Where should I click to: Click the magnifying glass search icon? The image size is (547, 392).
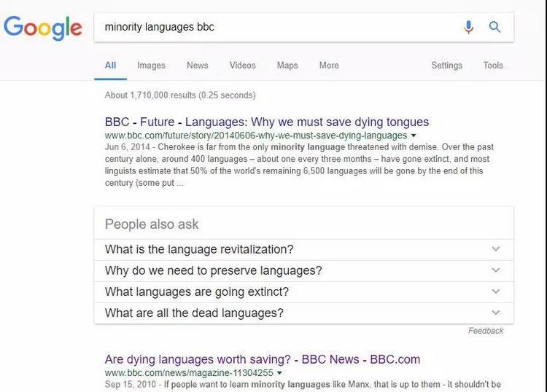point(495,27)
